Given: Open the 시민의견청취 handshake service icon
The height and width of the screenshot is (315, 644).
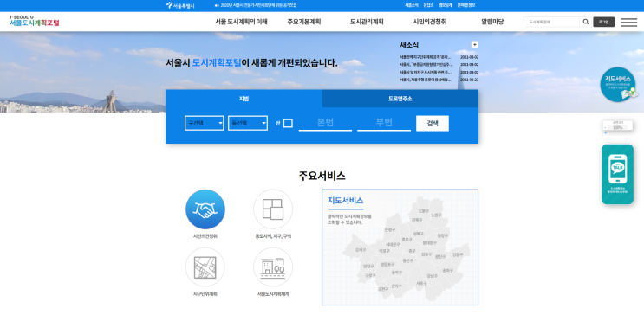Looking at the screenshot, I should [x=205, y=209].
